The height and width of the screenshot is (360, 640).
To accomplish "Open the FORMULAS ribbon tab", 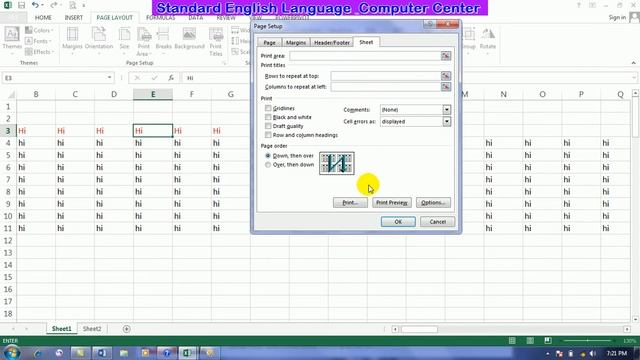I will click(x=160, y=18).
